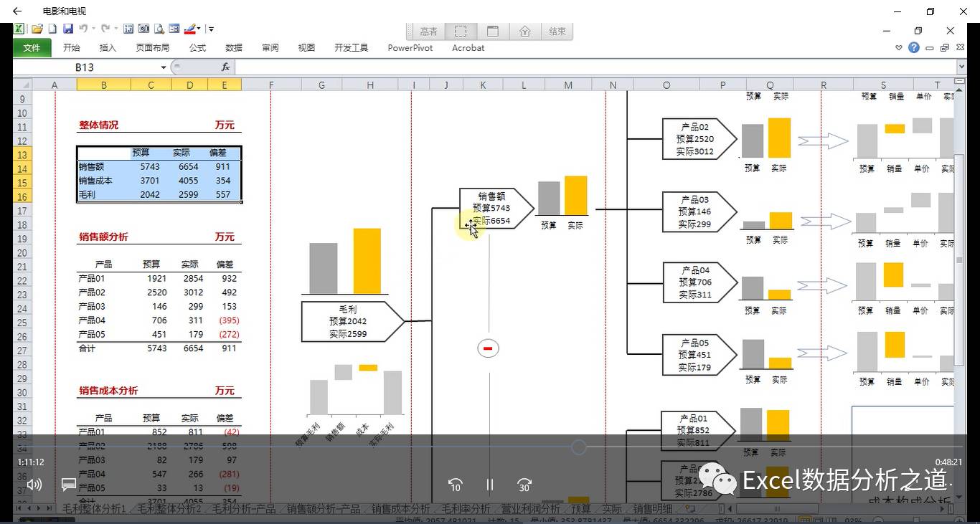Screen dimensions: 980x524
Task: Click the home icon in the recording bar
Action: [x=525, y=32]
